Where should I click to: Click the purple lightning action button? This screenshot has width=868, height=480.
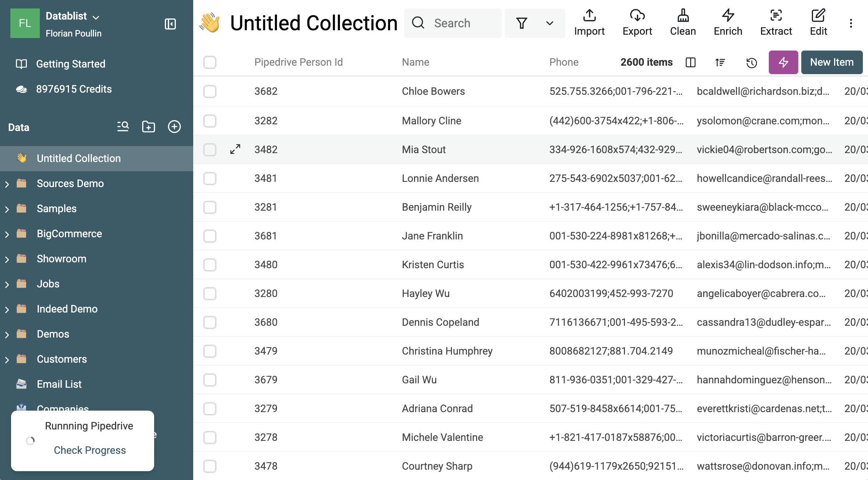pyautogui.click(x=784, y=62)
